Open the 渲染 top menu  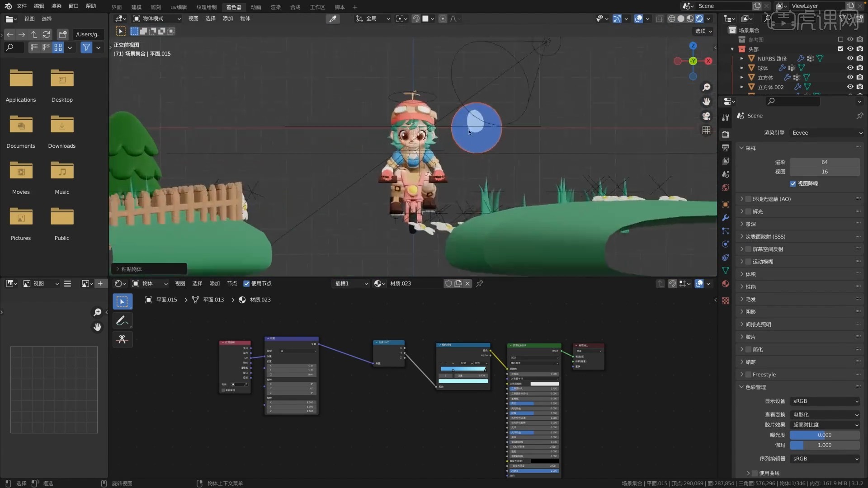[x=56, y=6]
